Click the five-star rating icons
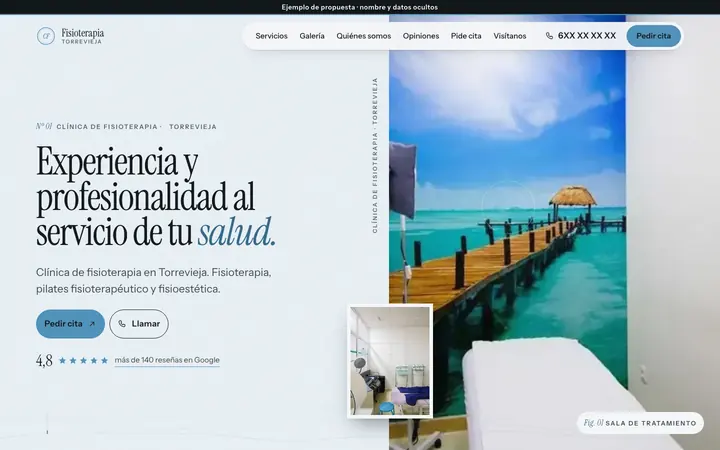Image resolution: width=720 pixels, height=450 pixels. tap(84, 360)
